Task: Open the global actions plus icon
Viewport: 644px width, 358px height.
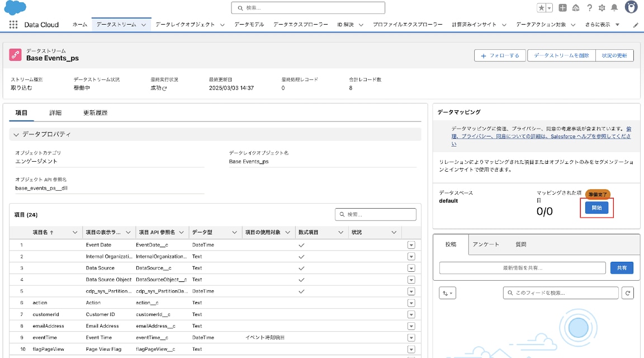Action: pos(562,8)
